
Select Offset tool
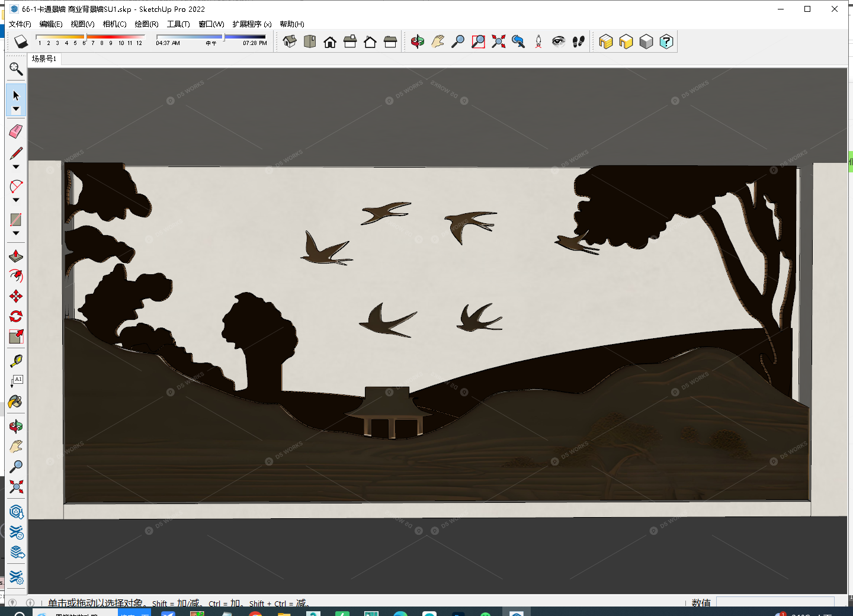click(x=16, y=276)
